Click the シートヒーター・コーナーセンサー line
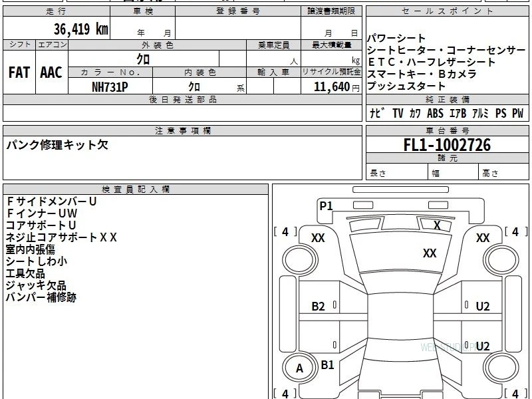The height and width of the screenshot is (399, 532). (446, 51)
